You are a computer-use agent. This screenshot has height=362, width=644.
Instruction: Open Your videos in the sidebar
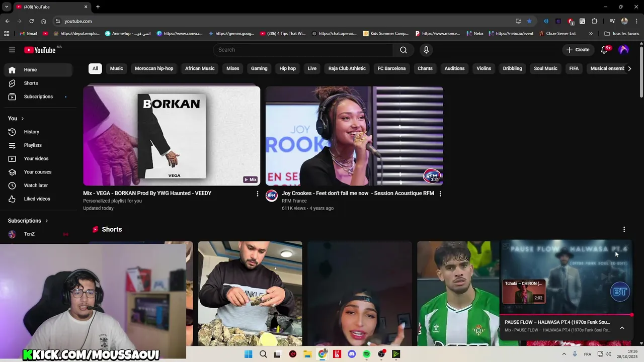coord(38,158)
